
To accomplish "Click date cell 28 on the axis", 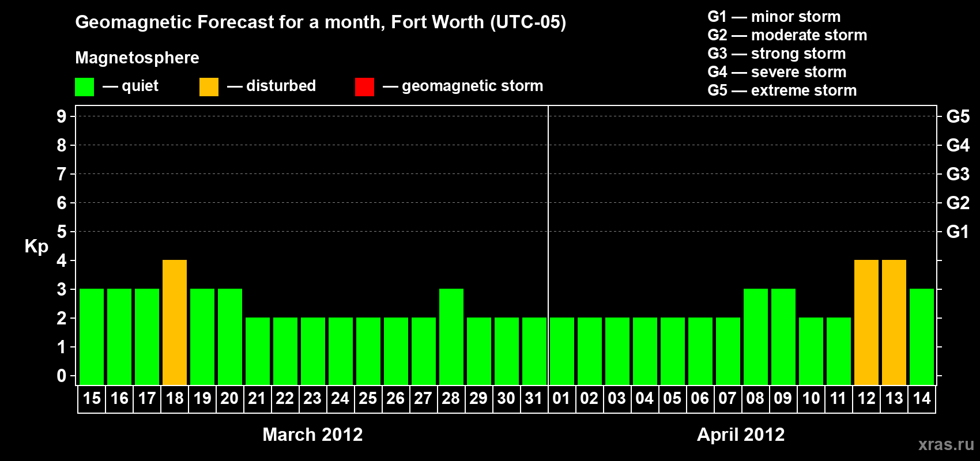I will pyautogui.click(x=451, y=399).
